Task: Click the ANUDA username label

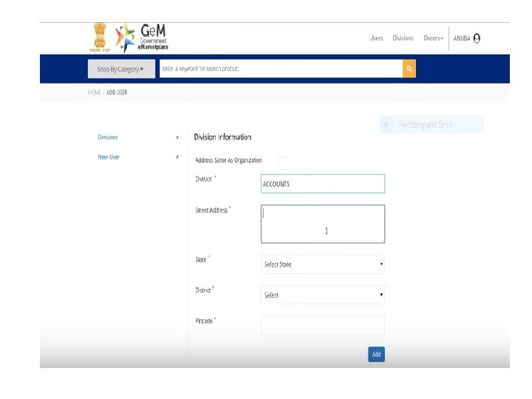Action: click(462, 38)
